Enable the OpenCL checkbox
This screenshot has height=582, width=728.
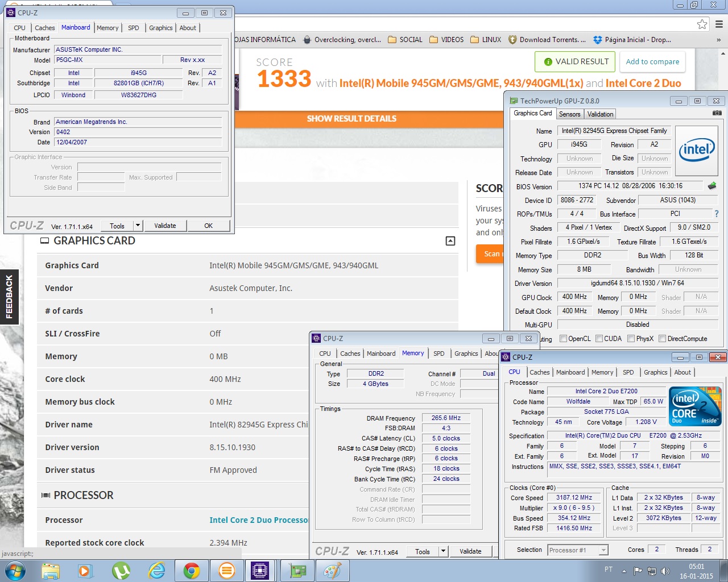tap(563, 339)
